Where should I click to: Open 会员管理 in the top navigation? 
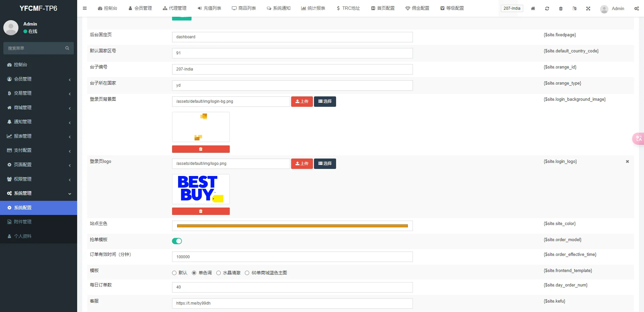(140, 8)
